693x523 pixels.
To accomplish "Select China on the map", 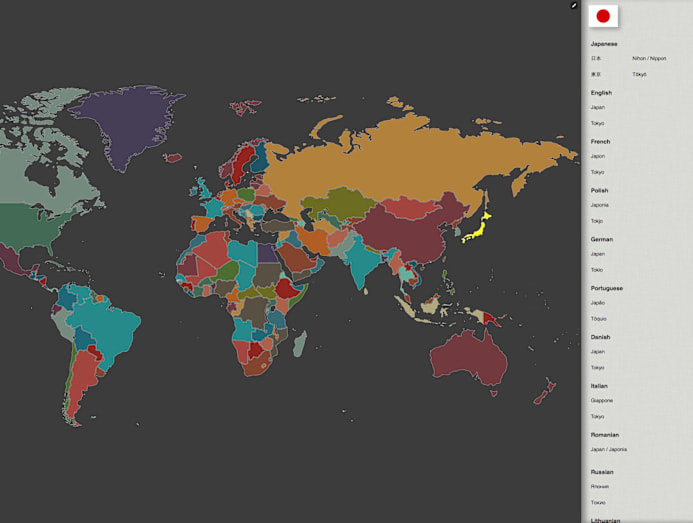I will pyautogui.click(x=400, y=232).
